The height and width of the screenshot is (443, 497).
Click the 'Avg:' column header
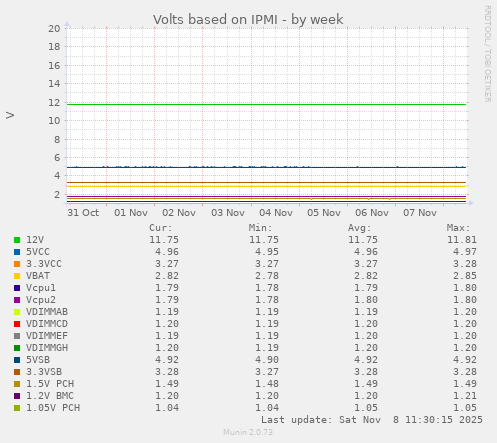pyautogui.click(x=359, y=228)
